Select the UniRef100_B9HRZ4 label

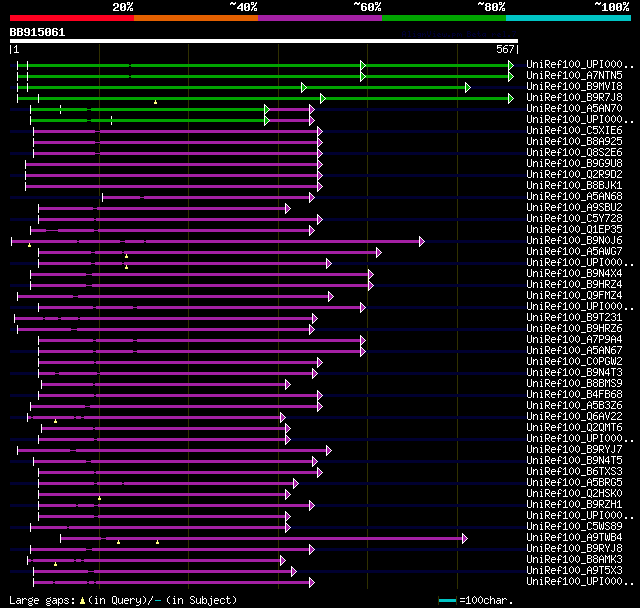click(x=574, y=285)
